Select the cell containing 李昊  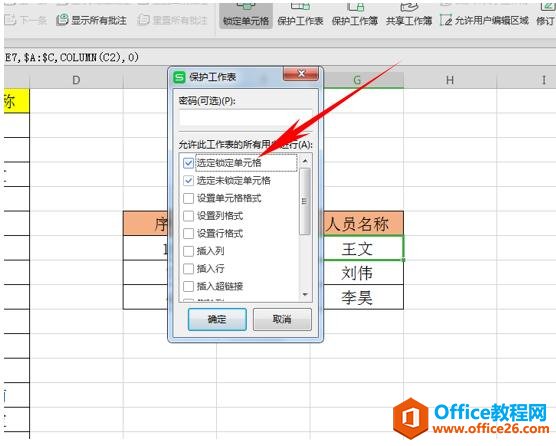tap(363, 297)
